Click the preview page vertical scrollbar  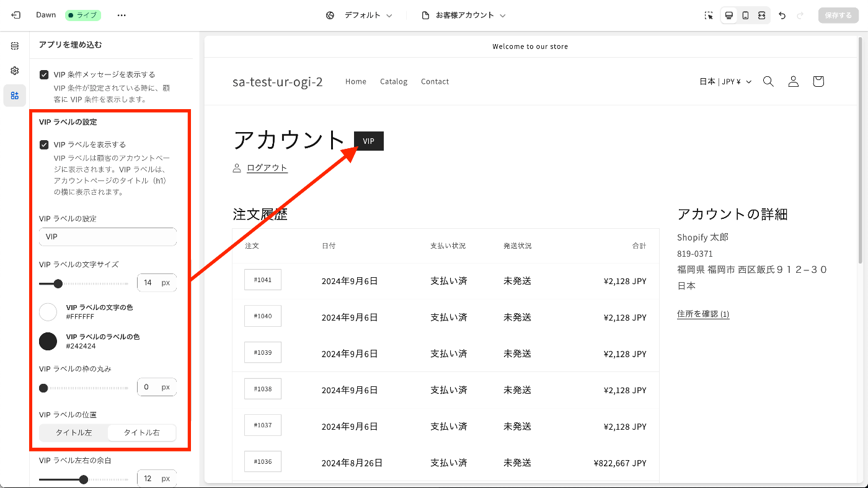pyautogui.click(x=860, y=149)
